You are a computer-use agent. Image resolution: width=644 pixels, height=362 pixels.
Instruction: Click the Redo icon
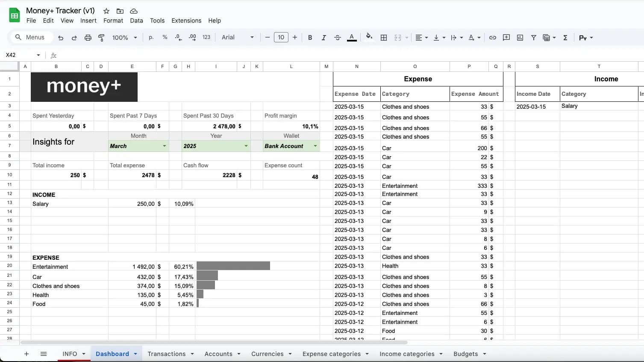click(74, 38)
